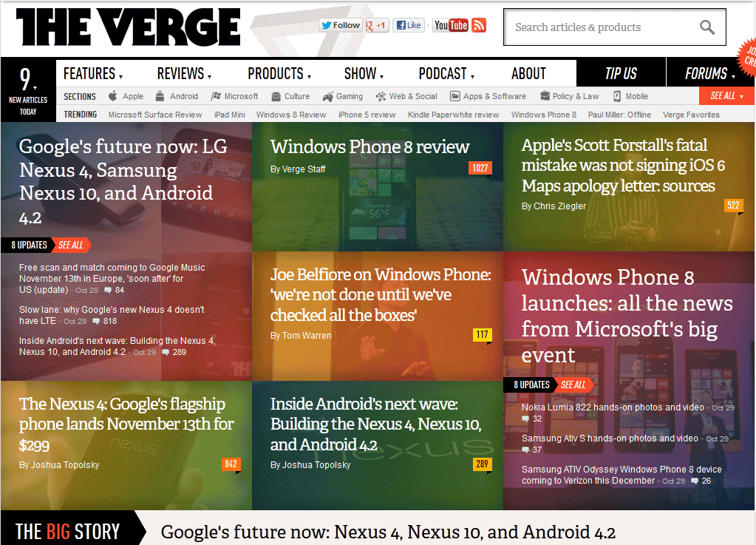This screenshot has width=756, height=545.
Task: Click comment bubble icon beside count 26
Action: (695, 481)
